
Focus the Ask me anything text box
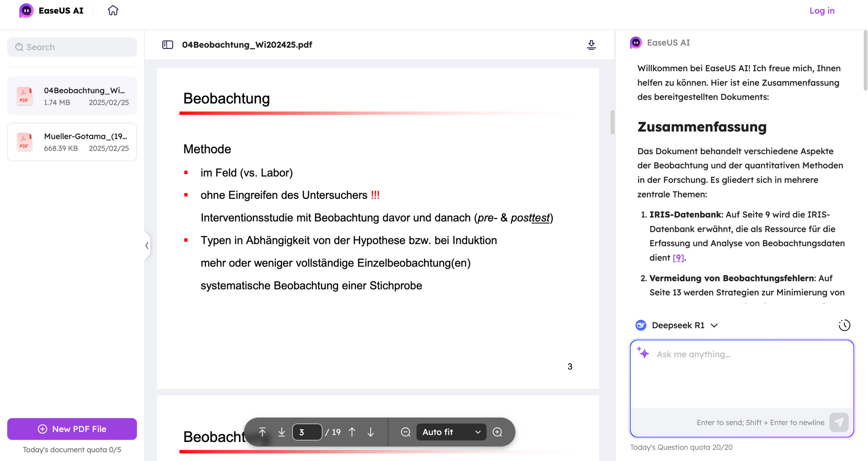[x=742, y=373]
